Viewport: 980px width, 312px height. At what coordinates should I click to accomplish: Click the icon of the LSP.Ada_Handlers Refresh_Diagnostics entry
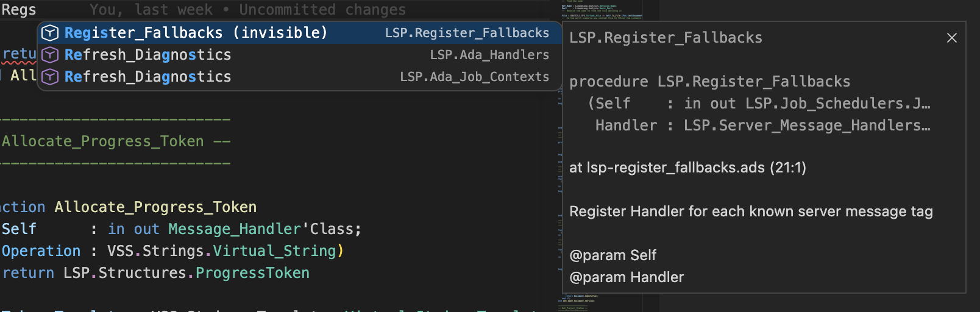[50, 55]
